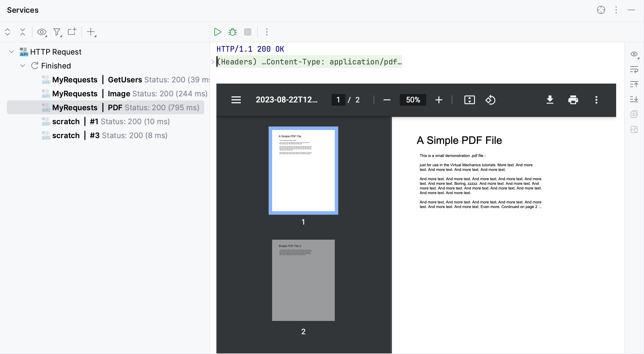Select MyRequests | GetUsers request item

[127, 80]
